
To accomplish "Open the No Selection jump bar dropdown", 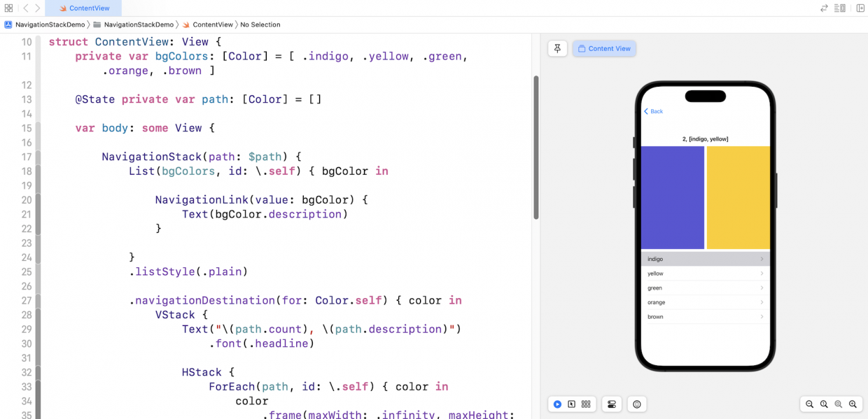I will pos(260,24).
